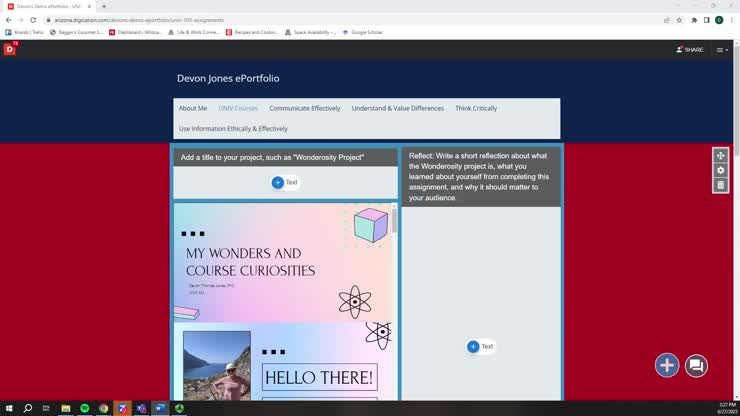This screenshot has height=416, width=740.
Task: Reload the page in Chrome
Action: point(33,20)
